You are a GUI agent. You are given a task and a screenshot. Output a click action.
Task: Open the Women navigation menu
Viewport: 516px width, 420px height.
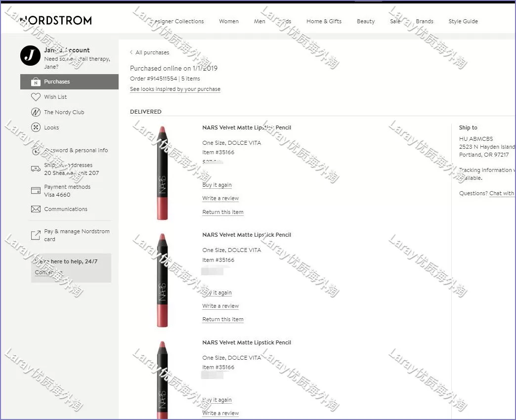pyautogui.click(x=229, y=21)
